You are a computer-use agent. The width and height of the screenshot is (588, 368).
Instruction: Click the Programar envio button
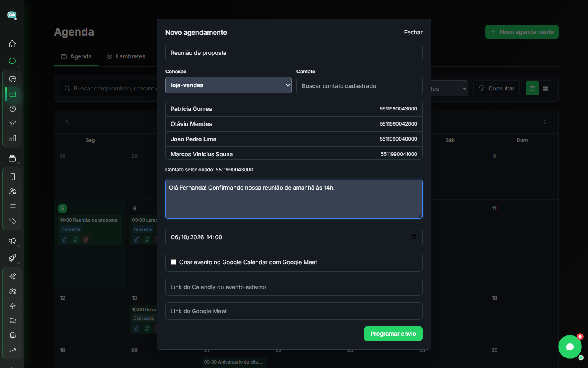pos(393,334)
